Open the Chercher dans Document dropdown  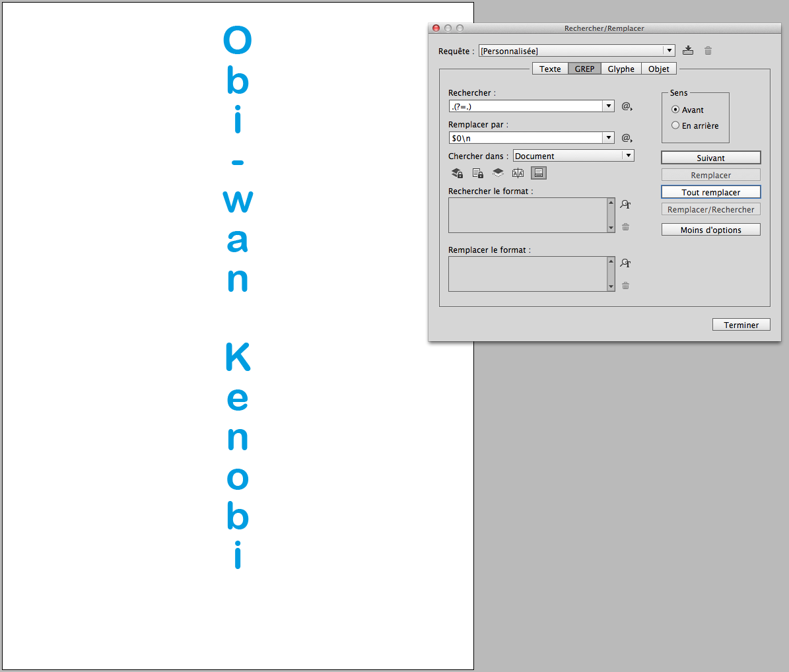click(573, 156)
